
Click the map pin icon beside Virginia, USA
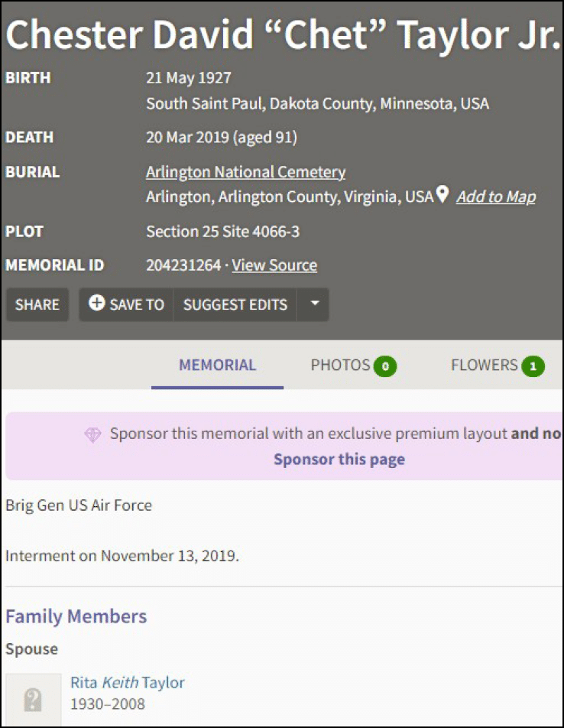point(442,195)
